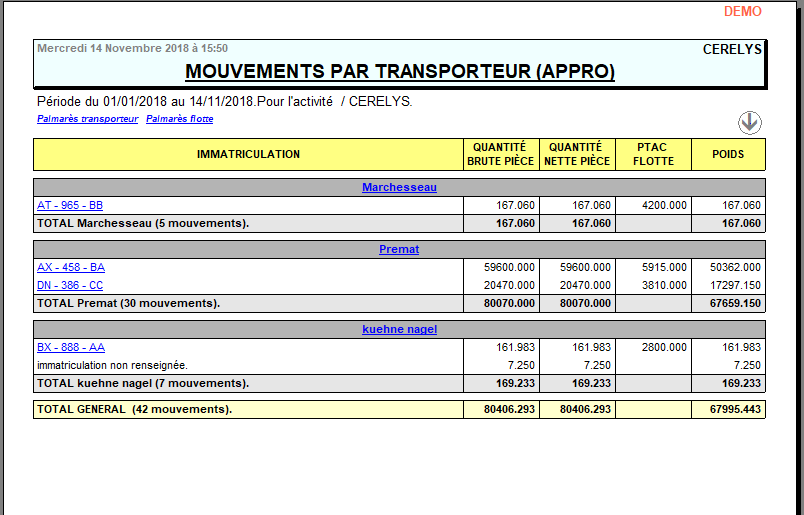This screenshot has width=804, height=515.
Task: Click the 'immatriculation non renseignée' row
Action: click(x=112, y=365)
